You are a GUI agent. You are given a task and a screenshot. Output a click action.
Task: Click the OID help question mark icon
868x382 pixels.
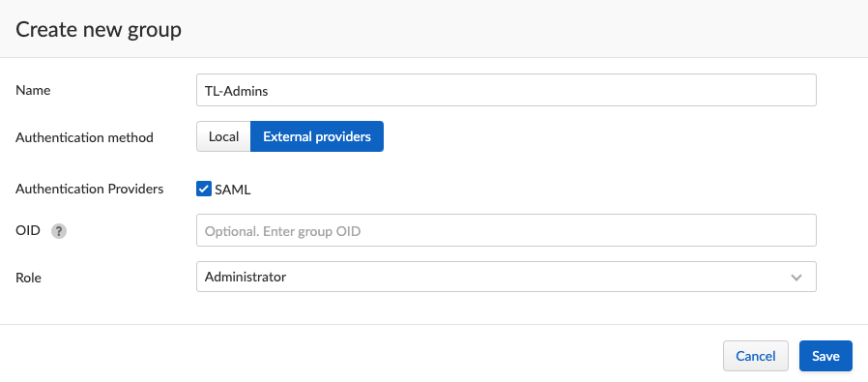click(59, 231)
